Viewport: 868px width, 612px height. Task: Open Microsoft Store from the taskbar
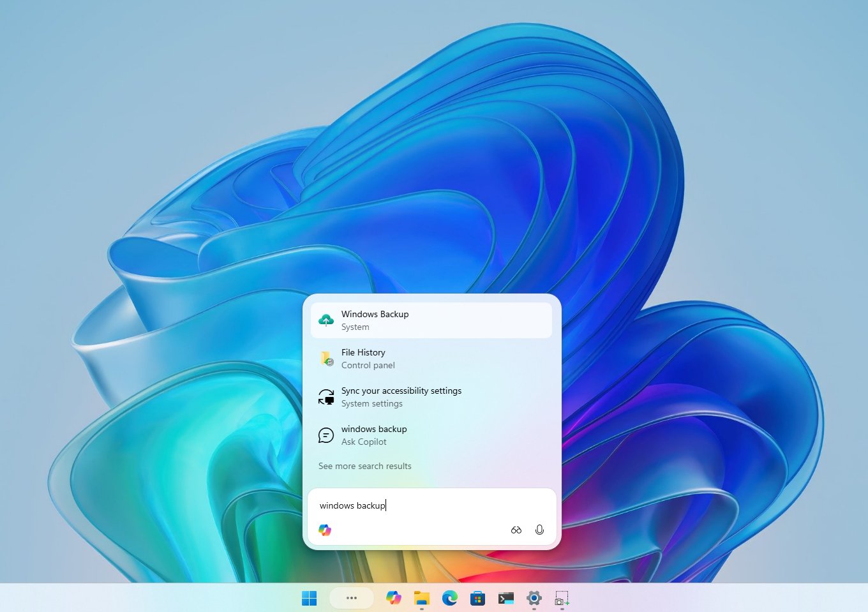coord(478,598)
